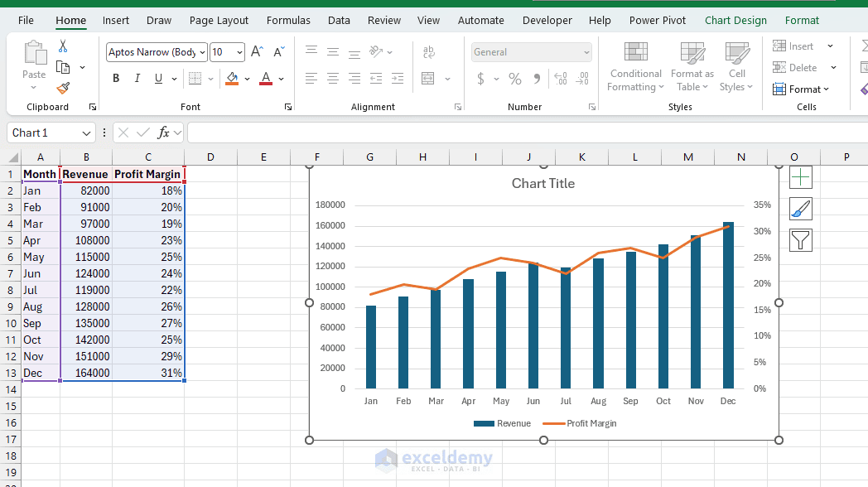Open the Cells Format dropdown

pyautogui.click(x=802, y=89)
